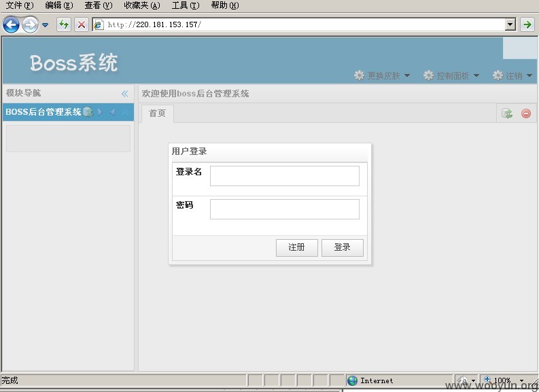The width and height of the screenshot is (539, 392).
Task: Click the 密码 input field
Action: (x=285, y=209)
